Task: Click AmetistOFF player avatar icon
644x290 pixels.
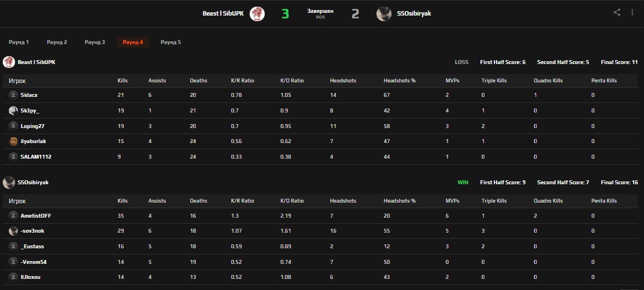Action: click(13, 215)
